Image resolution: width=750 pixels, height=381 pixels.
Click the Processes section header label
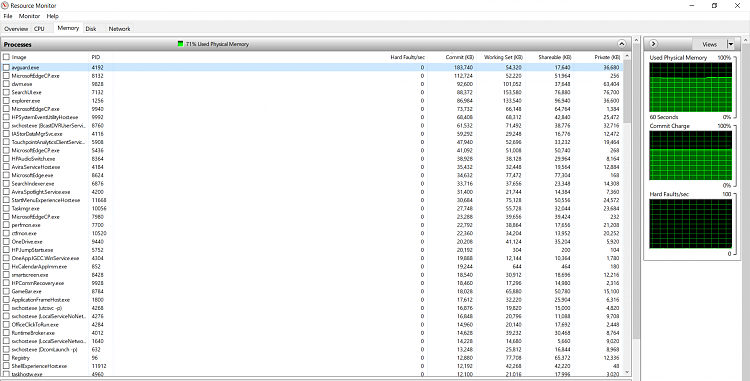18,44
